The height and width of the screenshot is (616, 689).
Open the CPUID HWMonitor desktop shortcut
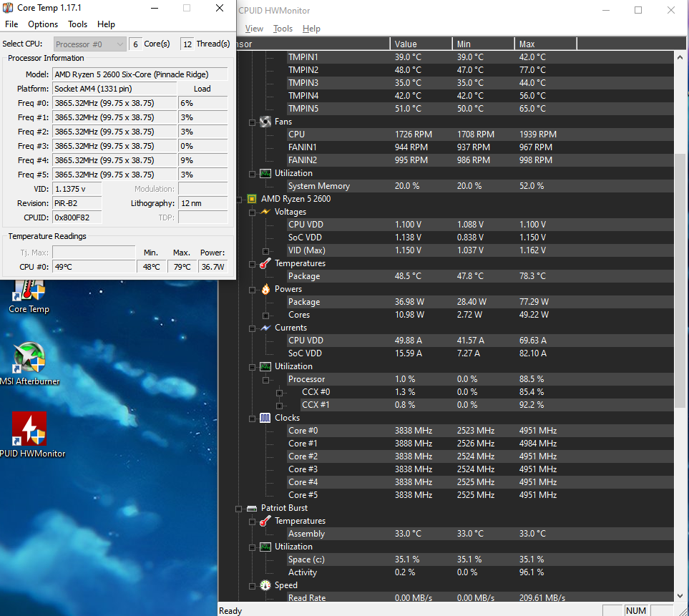coord(30,434)
